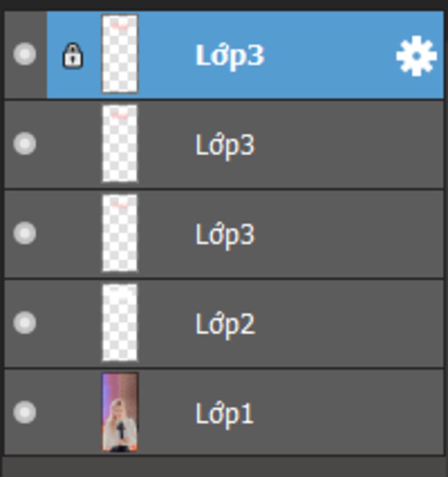The height and width of the screenshot is (477, 448).
Task: Click the empty area beneath the Lớp1 layer
Action: (224, 467)
